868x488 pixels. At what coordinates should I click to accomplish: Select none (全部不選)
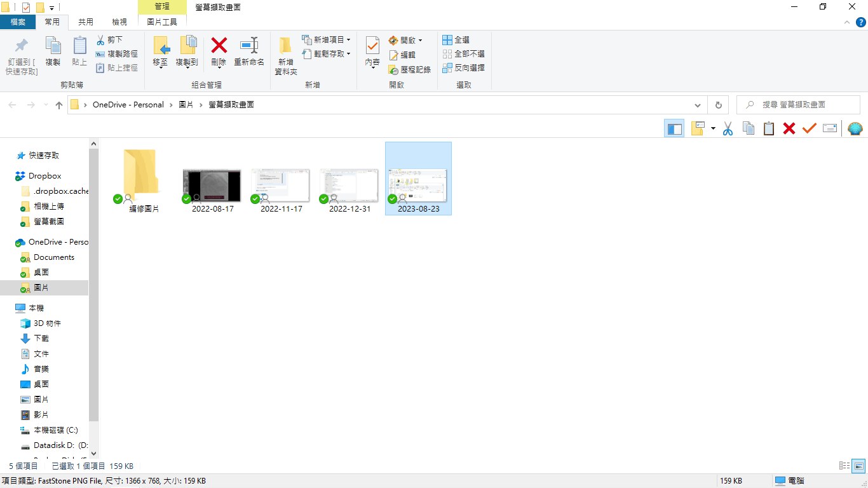coord(463,54)
